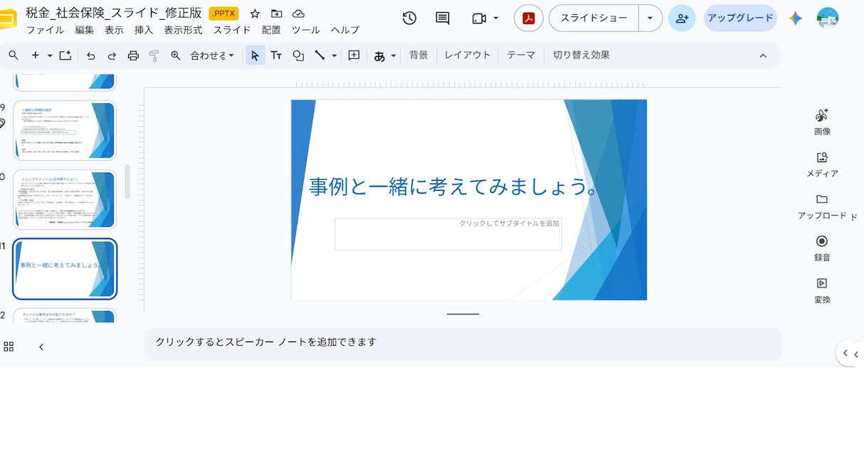Open the ファイル menu
The height and width of the screenshot is (456, 868).
pyautogui.click(x=46, y=31)
